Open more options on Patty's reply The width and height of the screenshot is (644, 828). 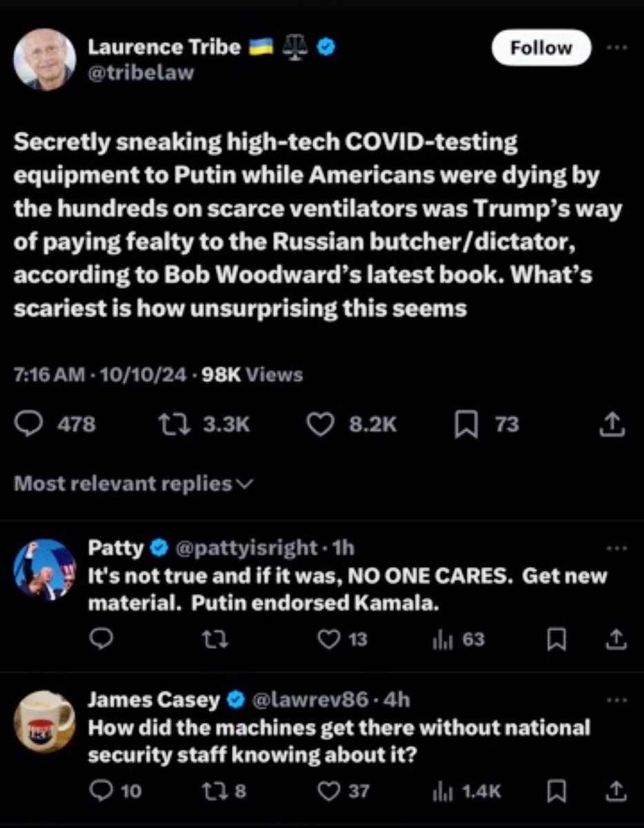click(x=616, y=548)
